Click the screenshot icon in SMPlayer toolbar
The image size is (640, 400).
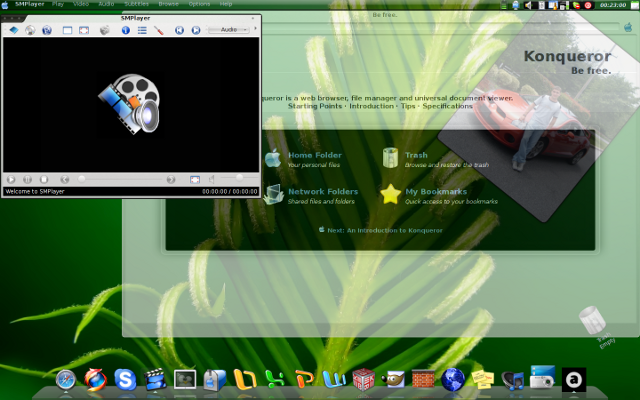pyautogui.click(x=104, y=30)
